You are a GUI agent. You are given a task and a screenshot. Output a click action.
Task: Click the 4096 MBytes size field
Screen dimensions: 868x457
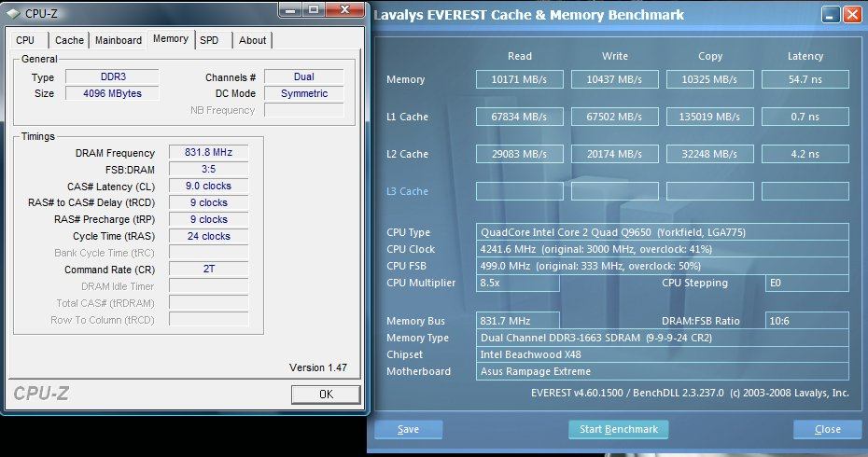coord(112,93)
